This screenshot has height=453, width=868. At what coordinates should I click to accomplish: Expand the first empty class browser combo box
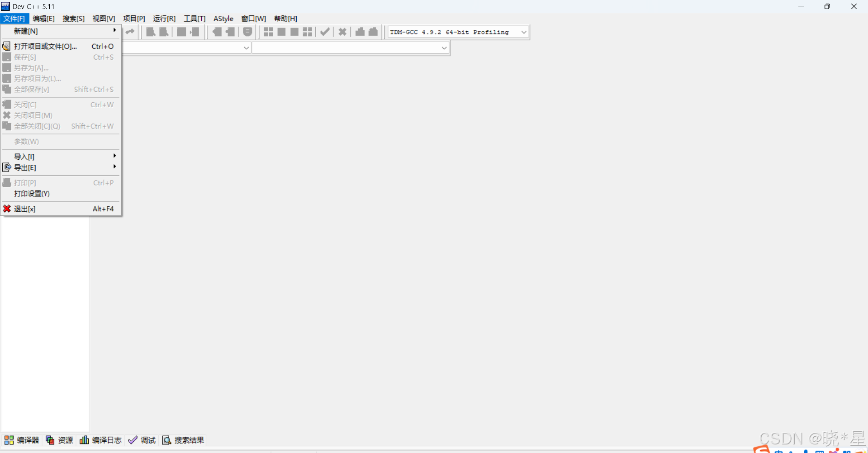pos(246,48)
